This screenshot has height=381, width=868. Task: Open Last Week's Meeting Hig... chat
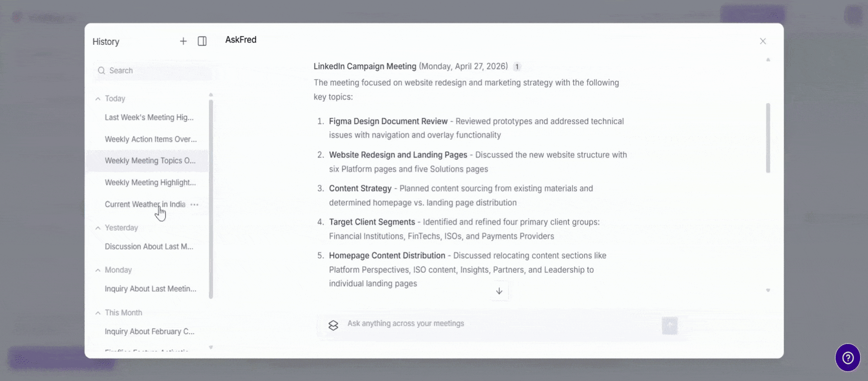coord(147,118)
